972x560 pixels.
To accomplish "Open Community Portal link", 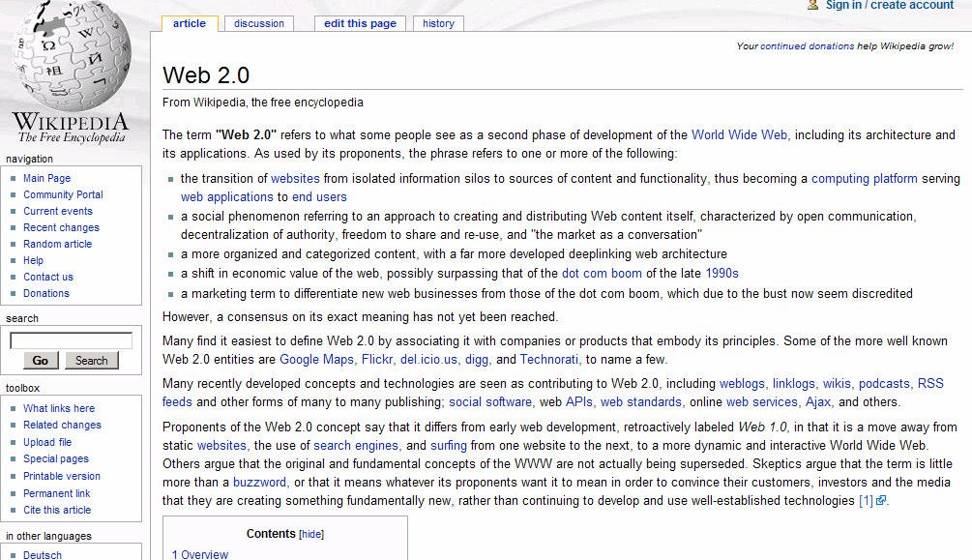I will pyautogui.click(x=63, y=194).
